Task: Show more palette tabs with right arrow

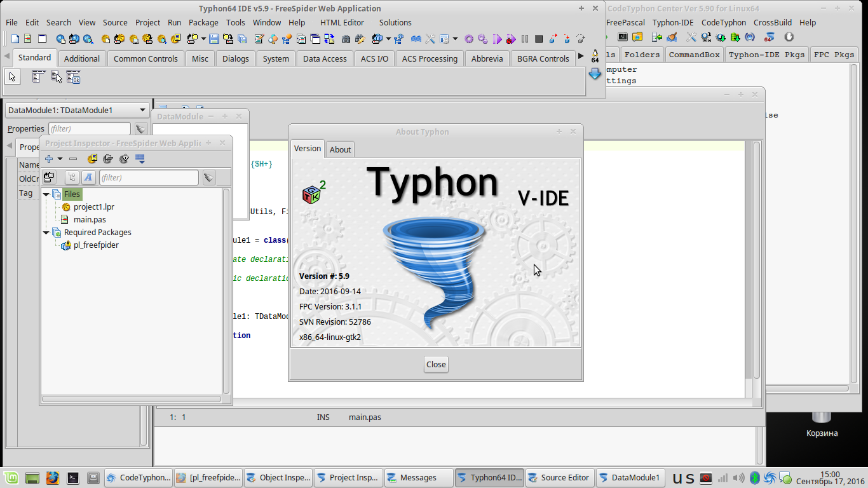Action: tap(581, 57)
